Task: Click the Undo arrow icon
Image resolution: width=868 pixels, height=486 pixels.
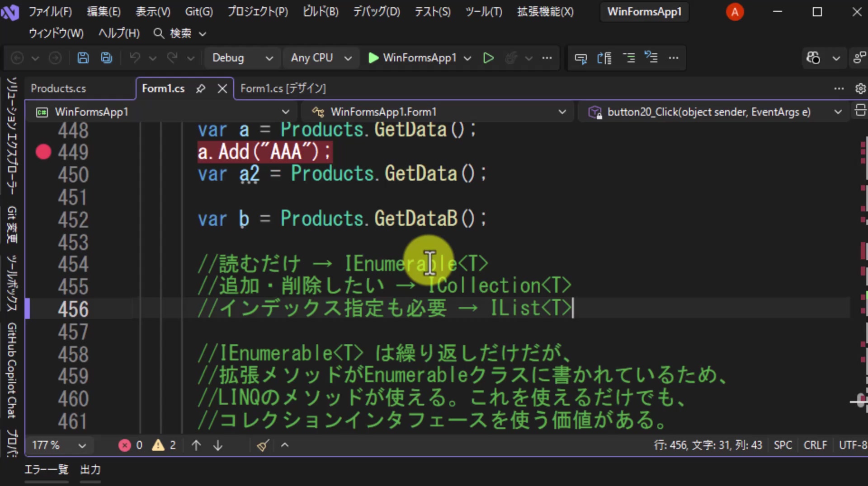Action: click(135, 58)
